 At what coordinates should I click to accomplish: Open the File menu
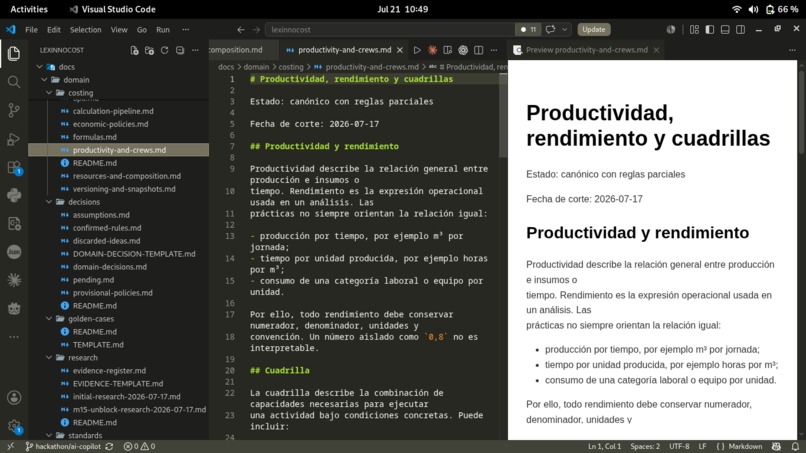(x=31, y=29)
